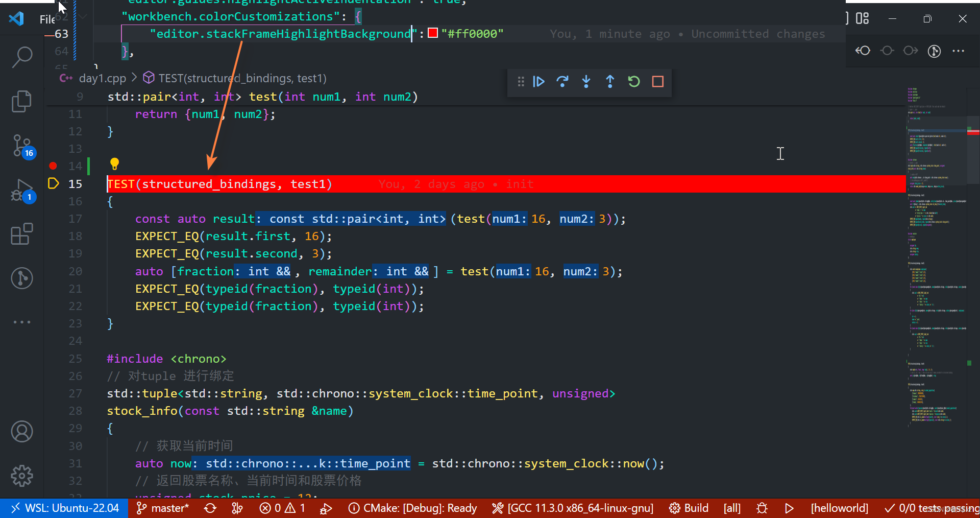Click line number 15 in the gutter
The height and width of the screenshot is (518, 980).
(x=75, y=184)
